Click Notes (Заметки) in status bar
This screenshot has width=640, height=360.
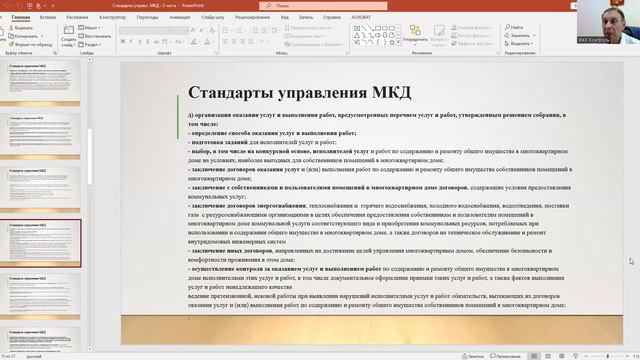coord(473,356)
